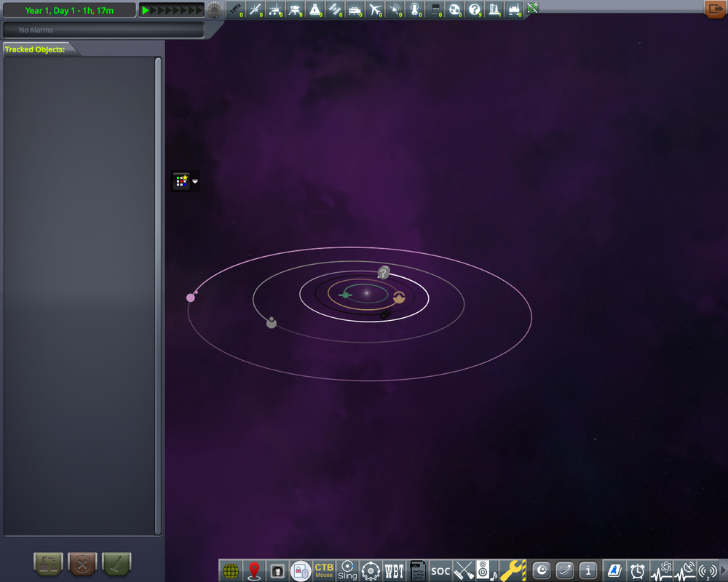Toggle the base vessel filter
The height and width of the screenshot is (582, 728).
[355, 9]
